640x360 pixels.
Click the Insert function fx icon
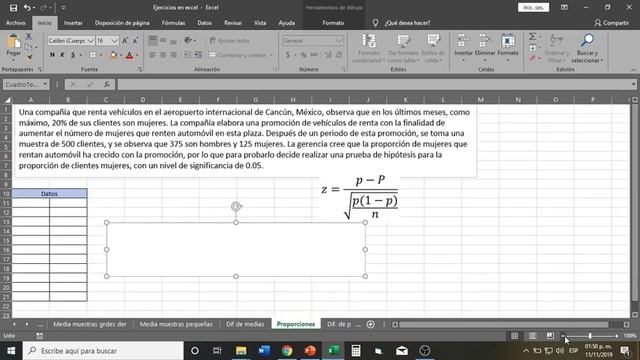[107, 84]
